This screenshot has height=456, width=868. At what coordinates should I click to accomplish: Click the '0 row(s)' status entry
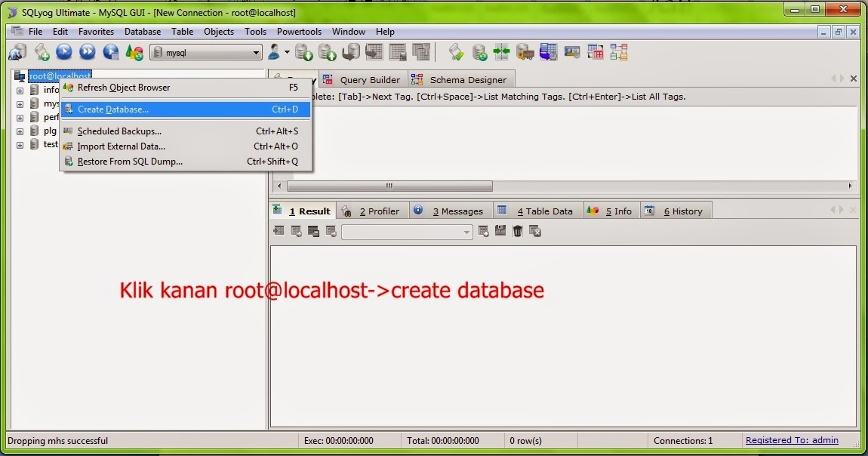[x=525, y=441]
